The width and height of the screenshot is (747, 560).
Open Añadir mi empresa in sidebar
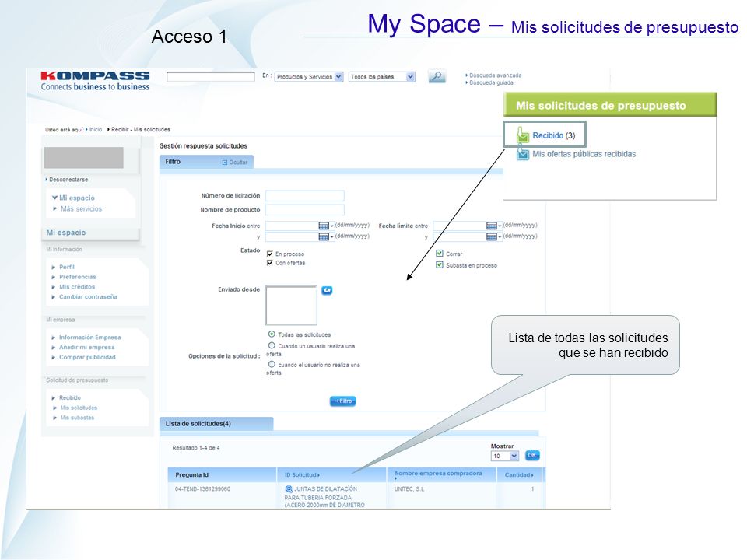tap(87, 347)
